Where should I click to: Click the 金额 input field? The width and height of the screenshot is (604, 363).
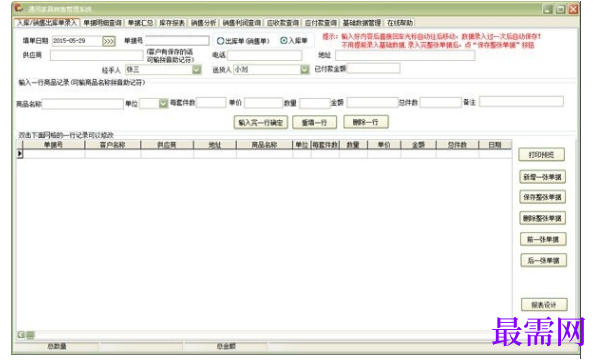click(372, 103)
